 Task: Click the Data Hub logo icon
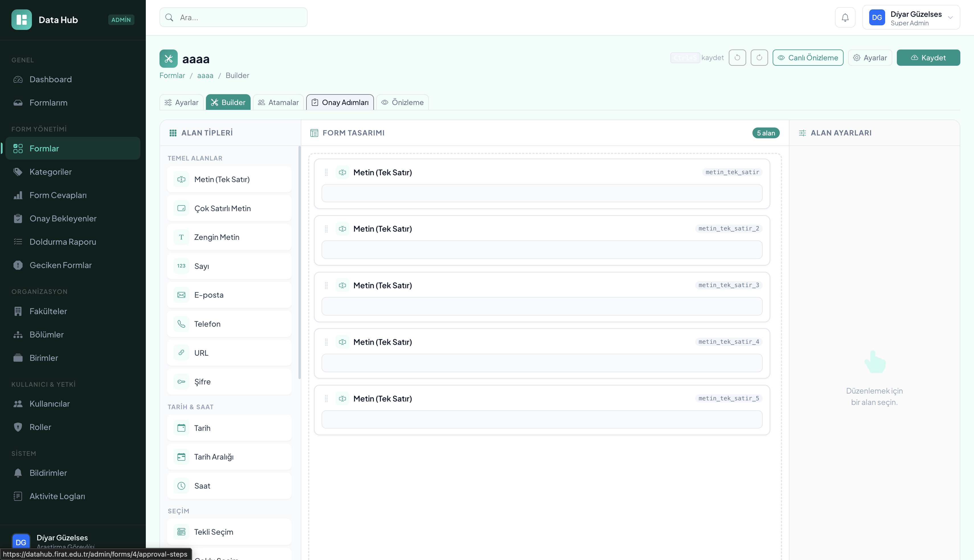point(22,20)
